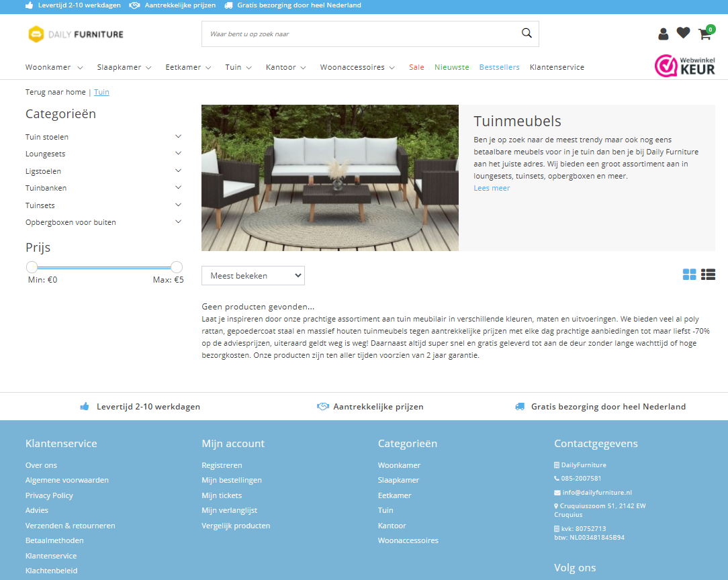This screenshot has width=728, height=580.
Task: Expand the Woonaccessoires menu
Action: tap(357, 67)
